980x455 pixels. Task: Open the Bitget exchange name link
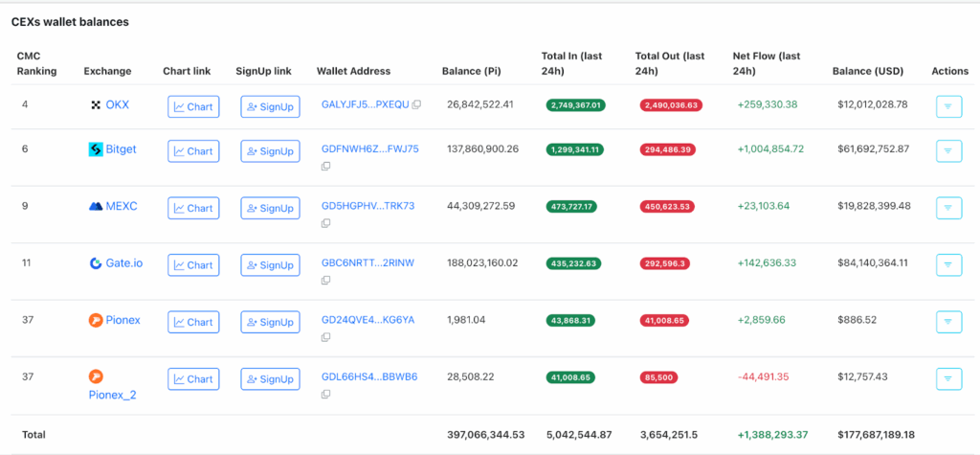(x=122, y=149)
